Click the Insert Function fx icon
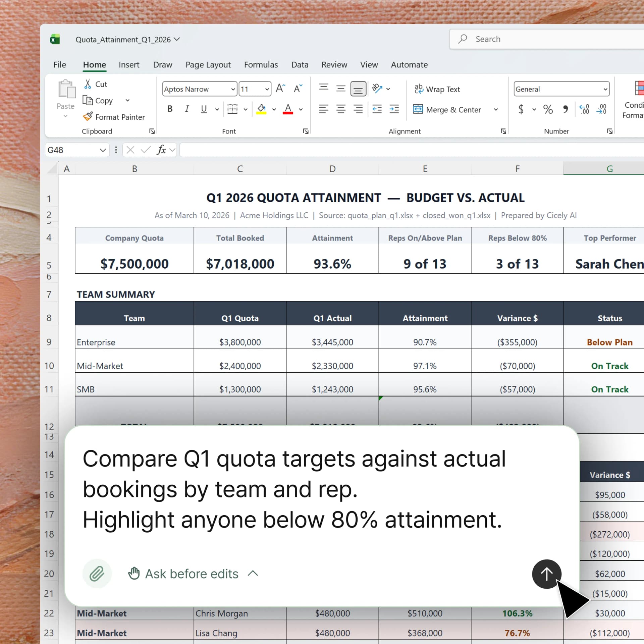644x644 pixels. click(x=161, y=150)
